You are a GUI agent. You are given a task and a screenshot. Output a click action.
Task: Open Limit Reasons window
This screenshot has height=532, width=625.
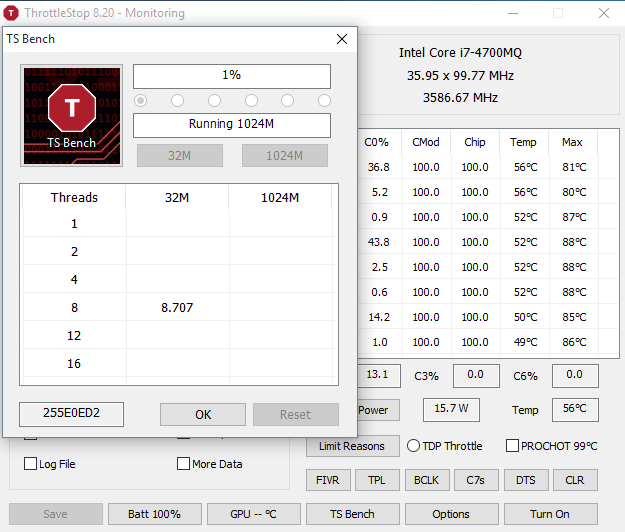click(x=352, y=446)
